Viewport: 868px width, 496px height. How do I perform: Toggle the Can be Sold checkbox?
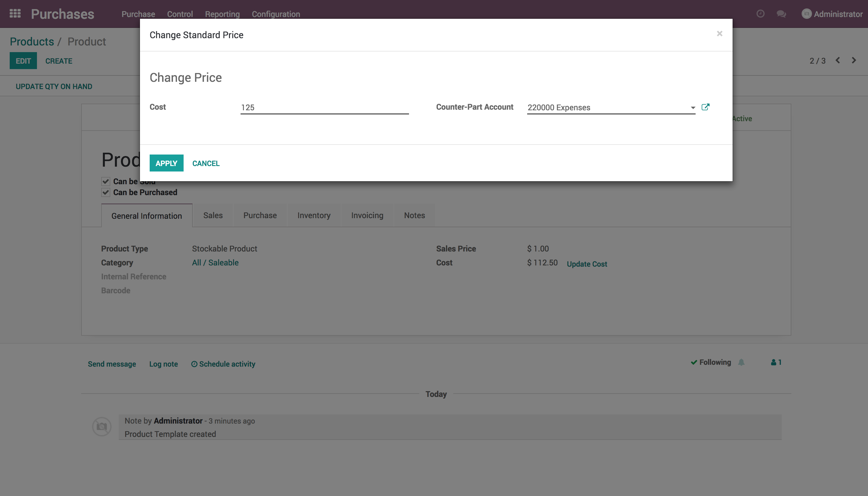pyautogui.click(x=105, y=181)
